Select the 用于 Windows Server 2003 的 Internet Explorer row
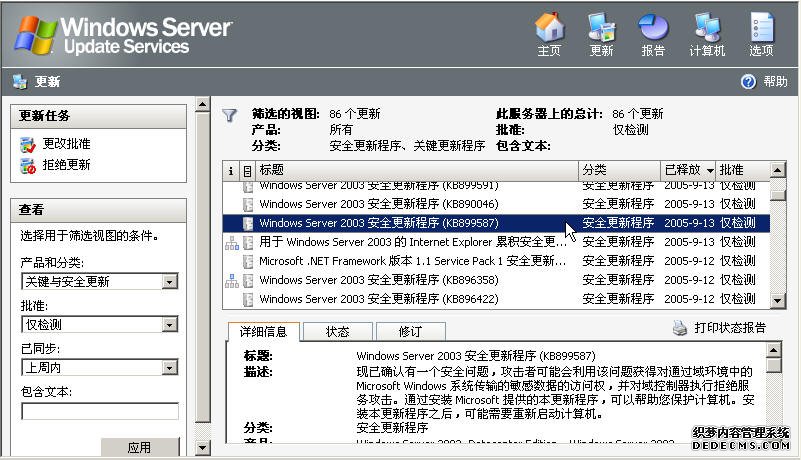The width and height of the screenshot is (801, 460). (497, 242)
